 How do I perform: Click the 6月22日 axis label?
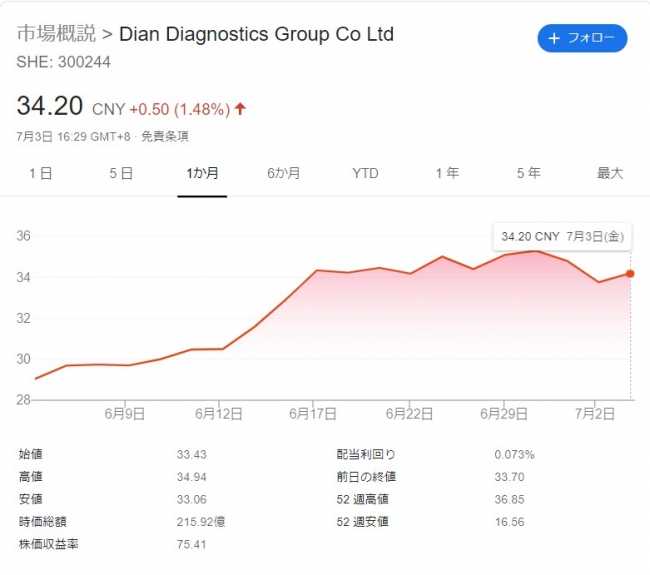coord(409,414)
